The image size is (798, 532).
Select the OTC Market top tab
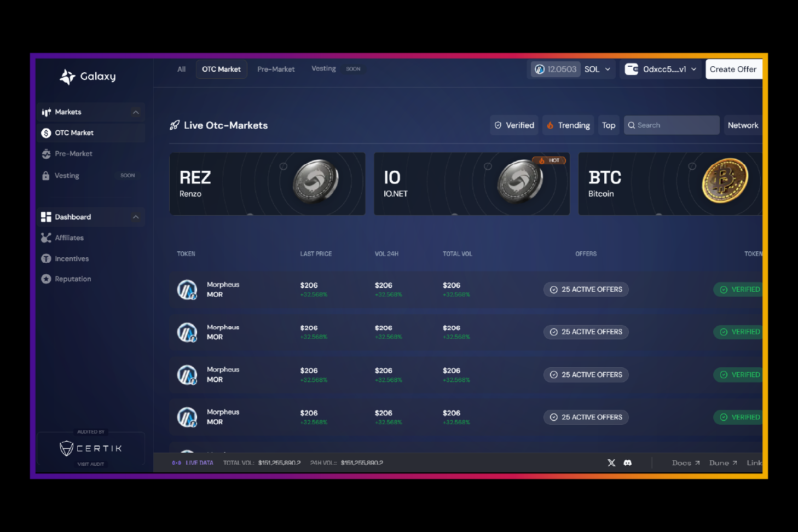pos(222,70)
